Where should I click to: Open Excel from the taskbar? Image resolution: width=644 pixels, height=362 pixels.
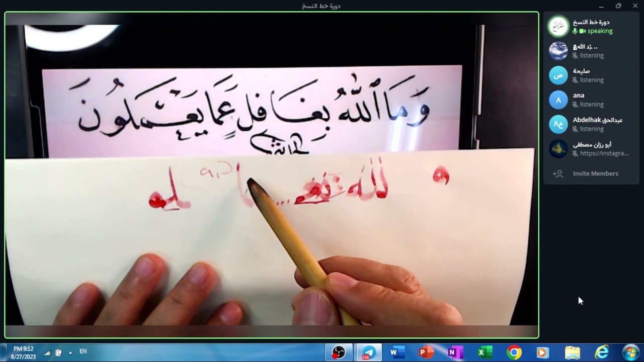(x=485, y=352)
